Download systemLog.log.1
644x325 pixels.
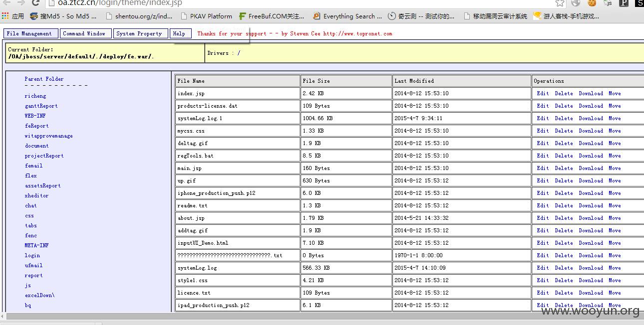(x=591, y=118)
